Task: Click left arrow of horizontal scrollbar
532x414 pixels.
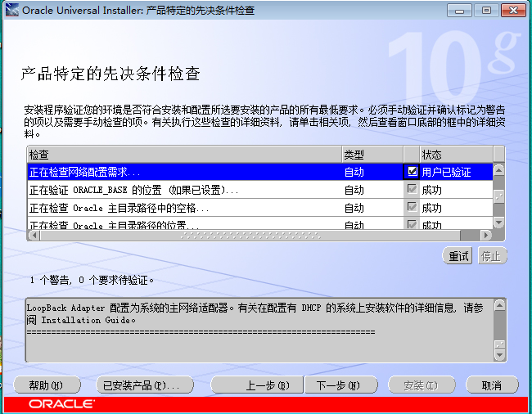Action: coord(34,235)
